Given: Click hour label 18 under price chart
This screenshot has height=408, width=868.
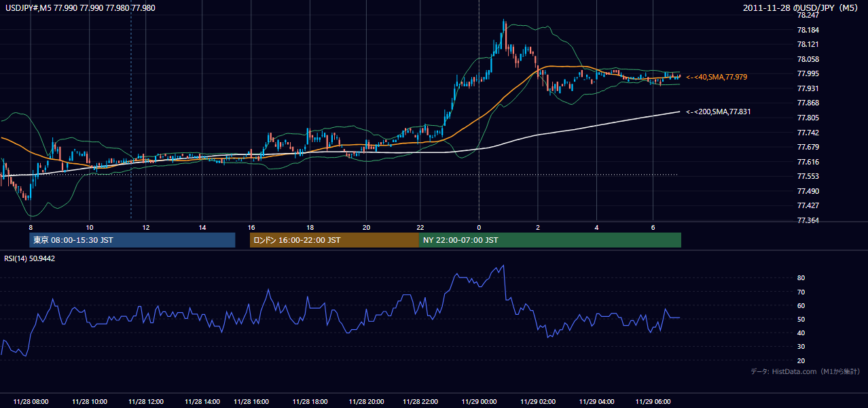Looking at the screenshot, I should click(x=310, y=227).
